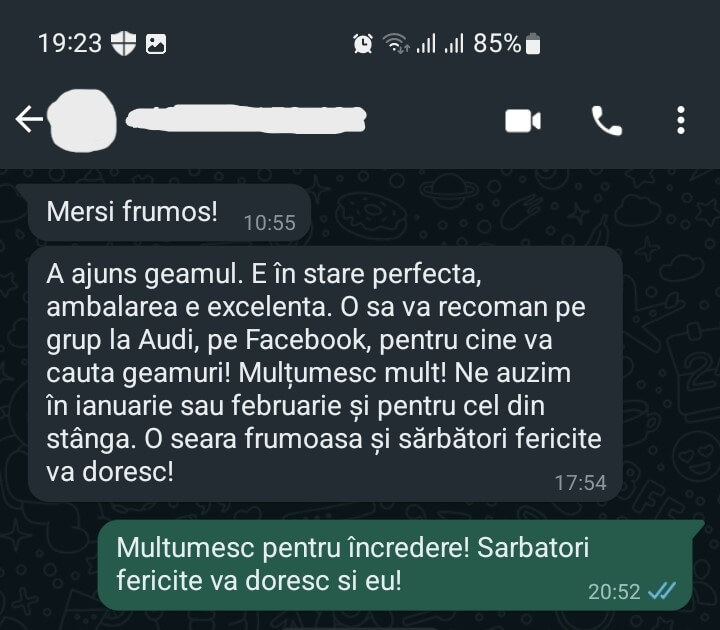Start a voice call via phone icon
Image resolution: width=720 pixels, height=630 pixels.
tap(606, 121)
